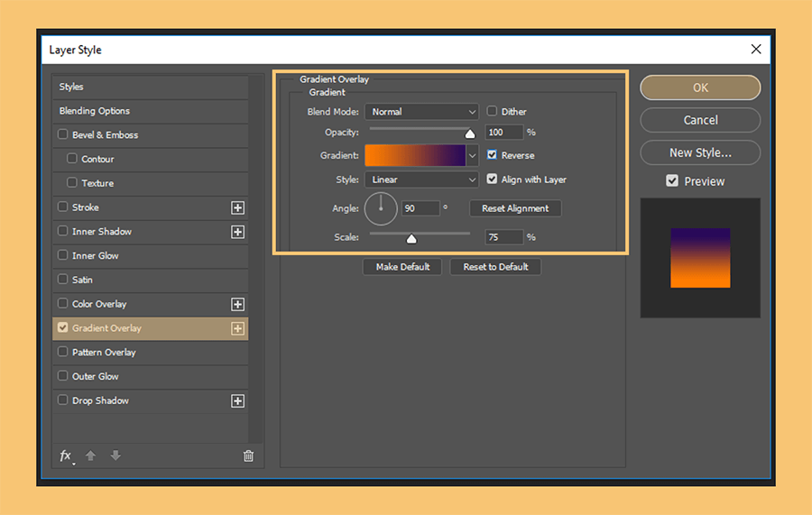Screen dimensions: 812x515
Task: Click the Scale value field
Action: [504, 237]
